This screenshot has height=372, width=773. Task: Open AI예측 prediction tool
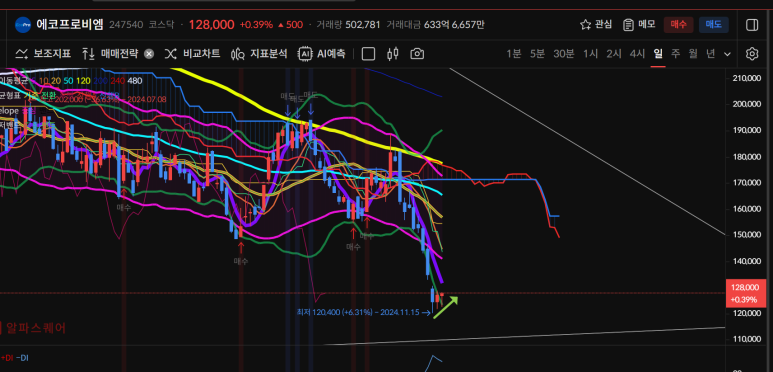[321, 54]
